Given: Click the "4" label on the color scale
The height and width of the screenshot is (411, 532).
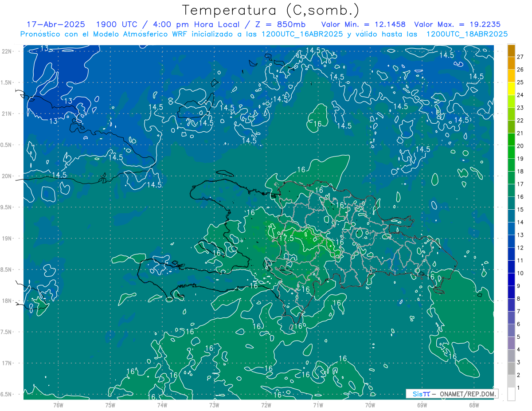Looking at the screenshot, I should (520, 349).
